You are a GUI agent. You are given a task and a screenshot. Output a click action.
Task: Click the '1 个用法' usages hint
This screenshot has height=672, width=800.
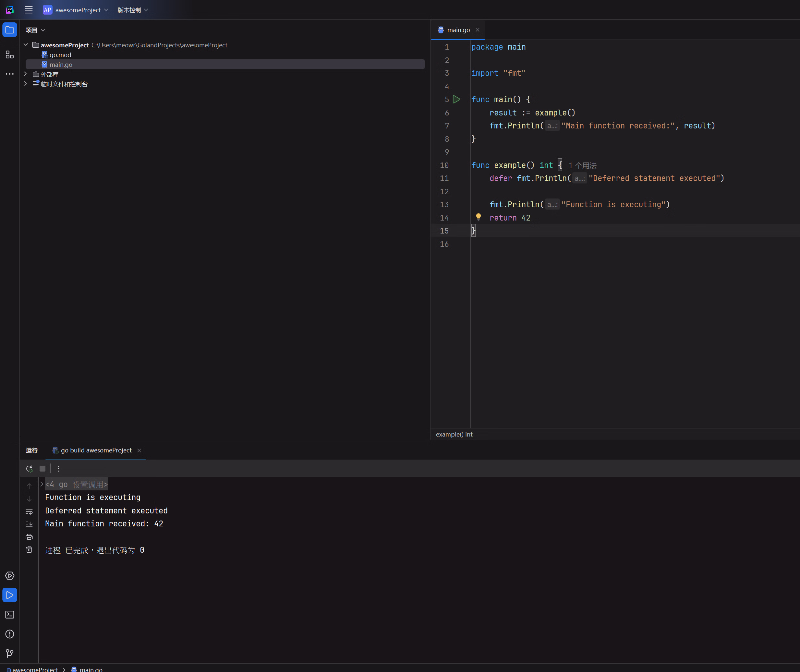click(x=582, y=165)
